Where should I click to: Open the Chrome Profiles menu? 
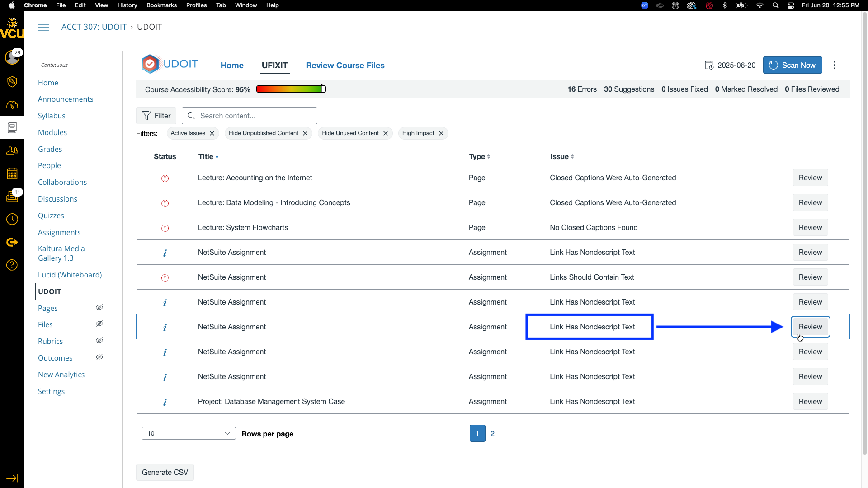pos(196,5)
